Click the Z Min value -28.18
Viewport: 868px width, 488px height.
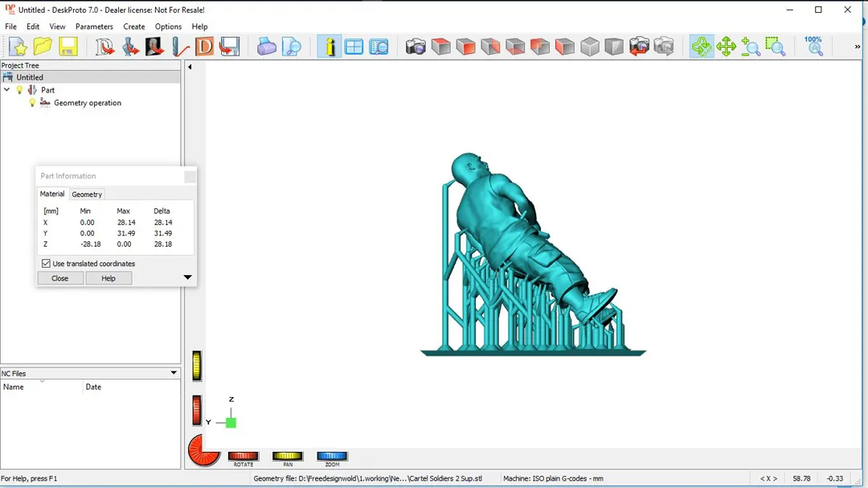coord(90,244)
